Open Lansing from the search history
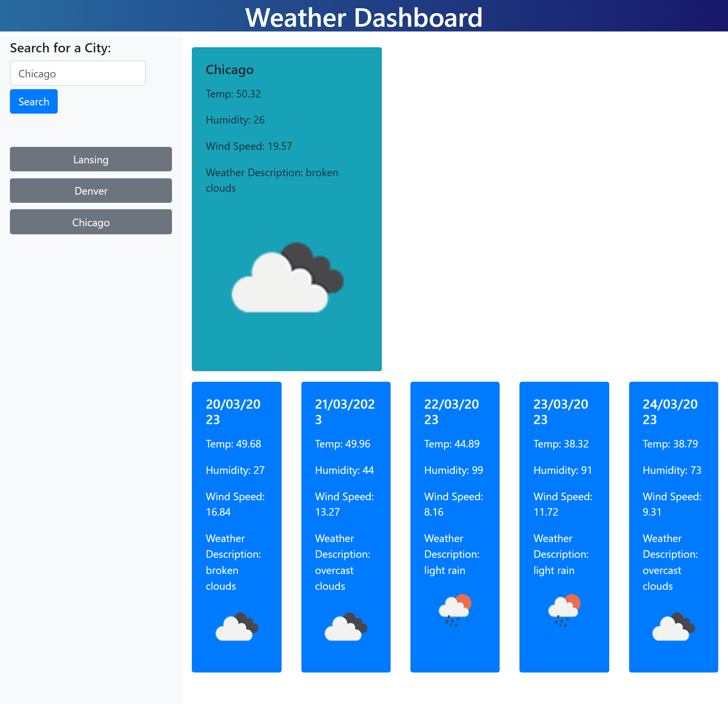728x704 pixels. (x=91, y=159)
